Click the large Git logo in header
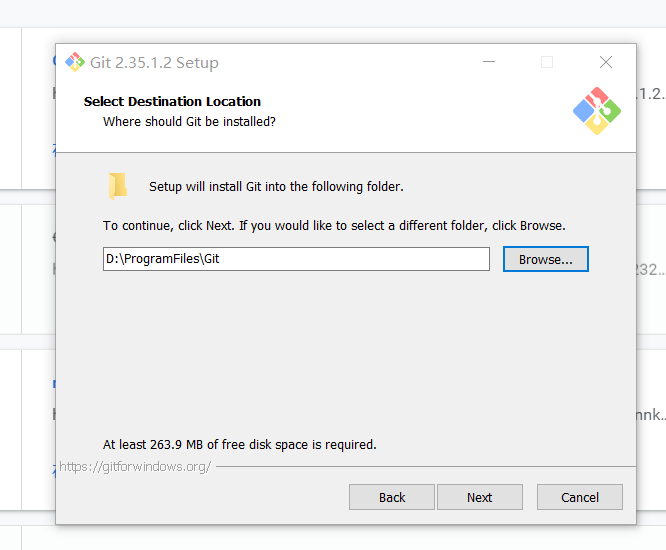Image resolution: width=666 pixels, height=550 pixels. 597,111
